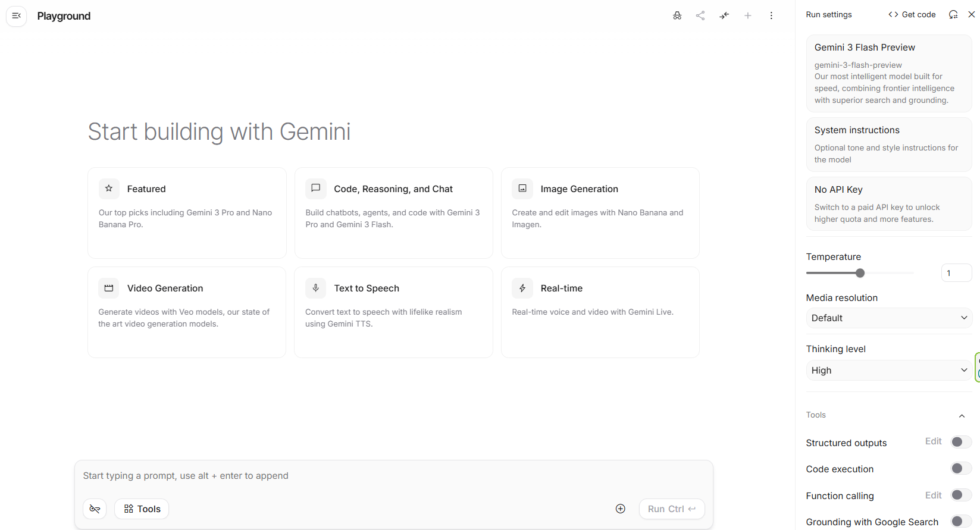This screenshot has width=980, height=530.
Task: Click the Run Ctrl button
Action: click(672, 509)
